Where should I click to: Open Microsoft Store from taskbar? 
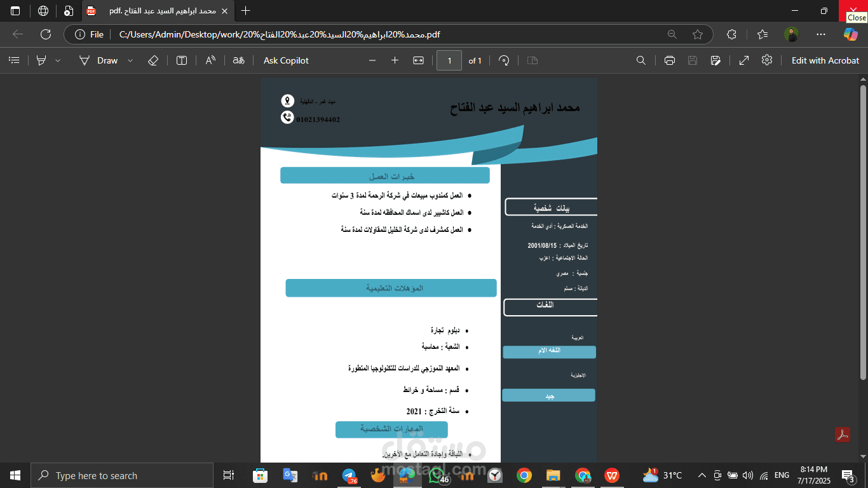point(260,475)
